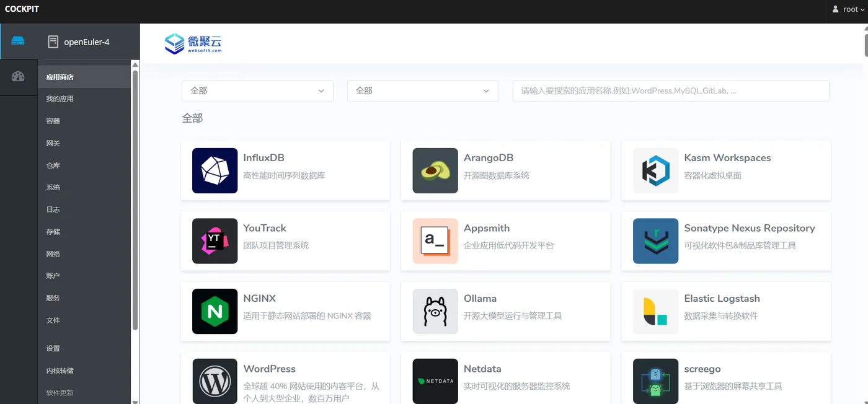
Task: Open the Appsmith app icon
Action: (x=435, y=241)
